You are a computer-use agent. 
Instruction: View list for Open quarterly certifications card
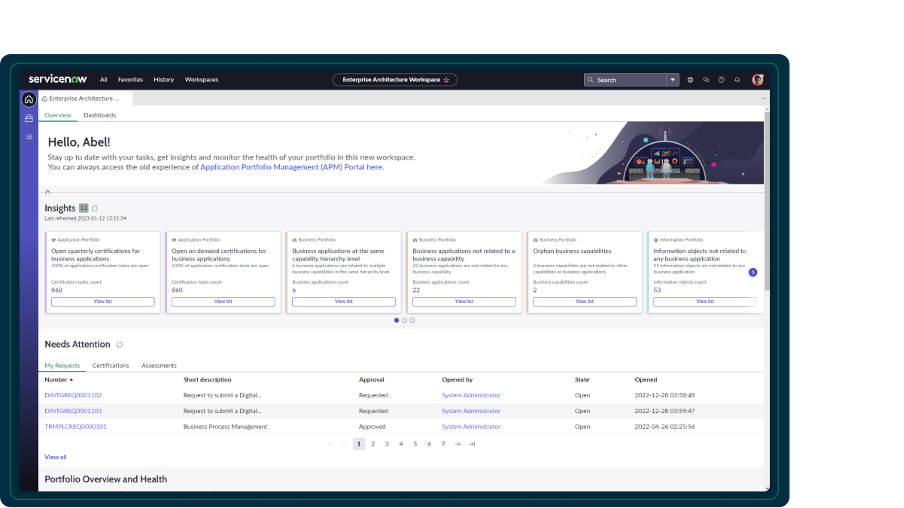coord(103,302)
